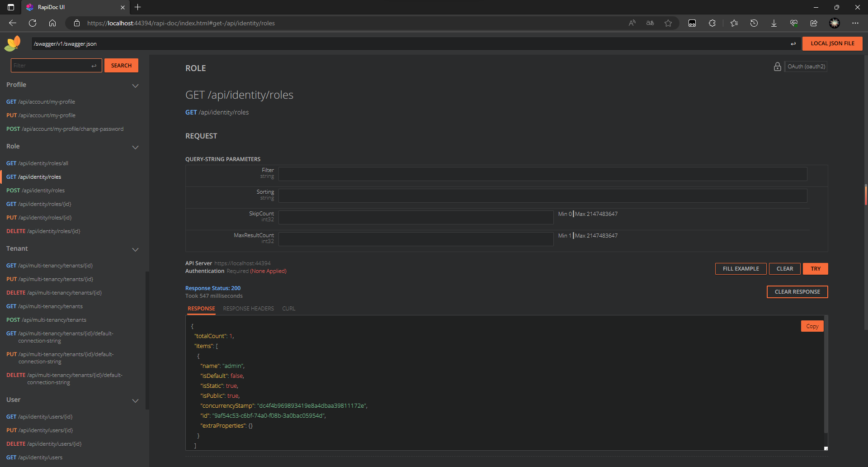
Task: Click the enter icon in spec URL bar
Action: [793, 44]
